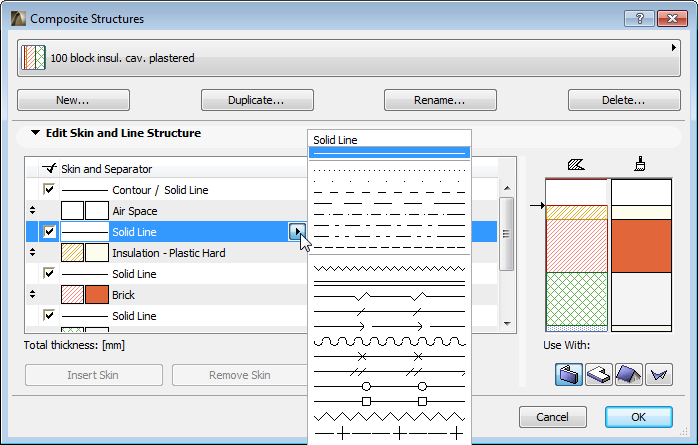The height and width of the screenshot is (445, 698).
Task: Click the Air Space fill pattern icon
Action: [72, 210]
